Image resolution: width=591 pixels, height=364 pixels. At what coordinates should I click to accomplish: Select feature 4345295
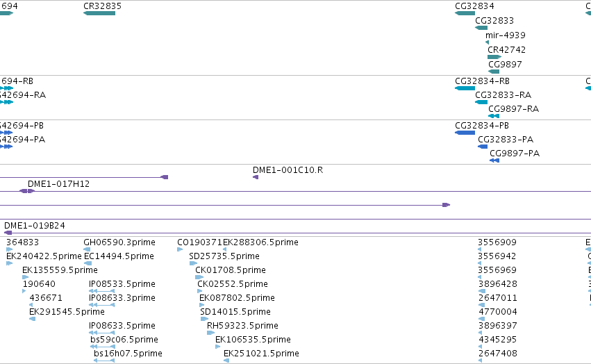497,340
